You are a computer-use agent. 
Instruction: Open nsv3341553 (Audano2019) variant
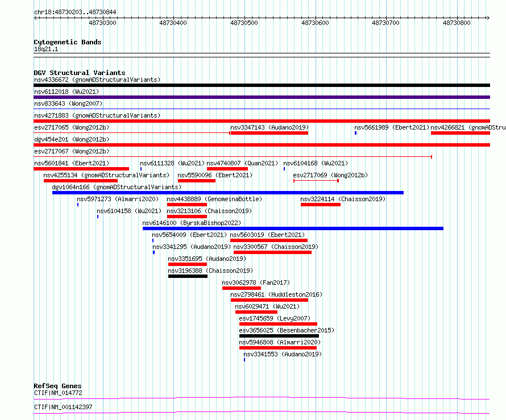283,354
